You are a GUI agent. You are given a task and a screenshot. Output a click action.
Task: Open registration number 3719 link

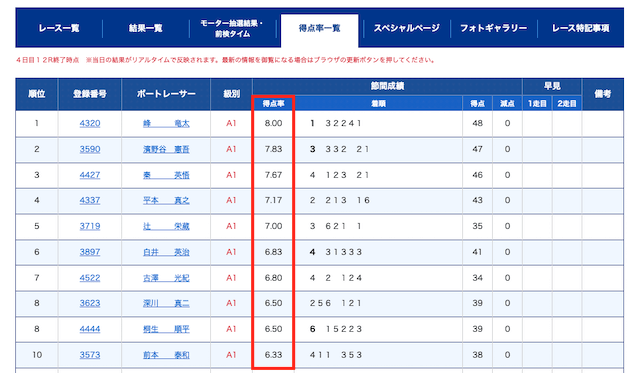pyautogui.click(x=90, y=226)
